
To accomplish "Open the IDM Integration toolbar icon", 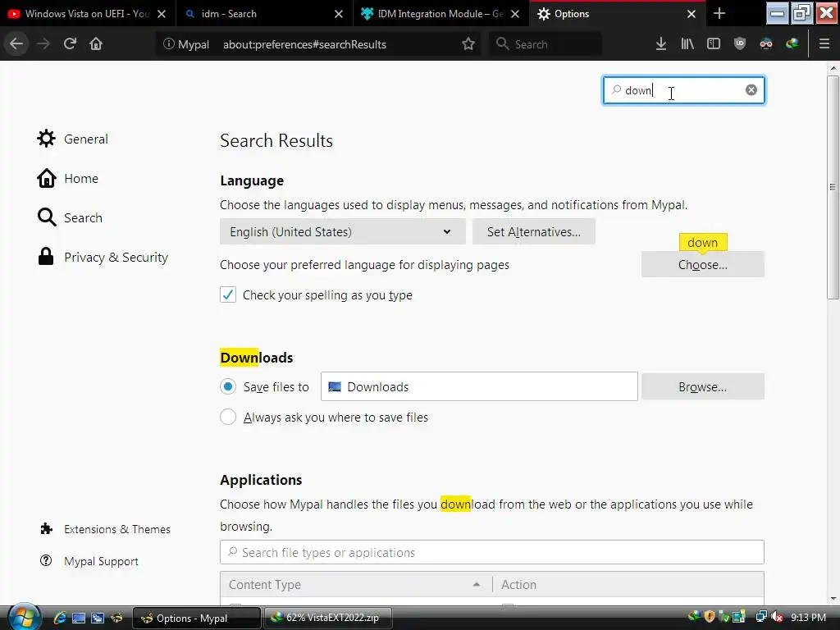I will click(792, 44).
